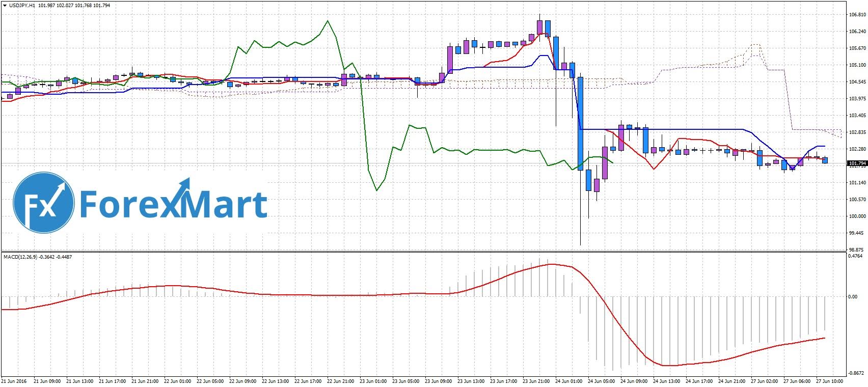The width and height of the screenshot is (868, 387).
Task: Click the 105.670 price axis label
Action: [857, 48]
